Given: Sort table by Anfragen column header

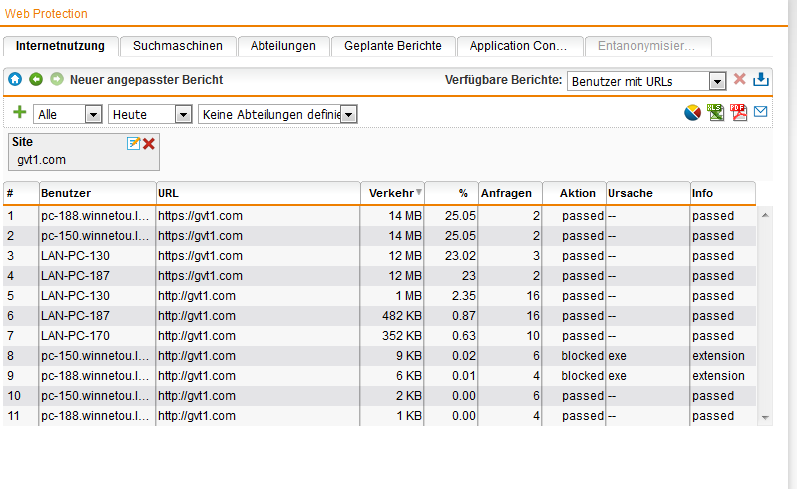Looking at the screenshot, I should pyautogui.click(x=510, y=193).
